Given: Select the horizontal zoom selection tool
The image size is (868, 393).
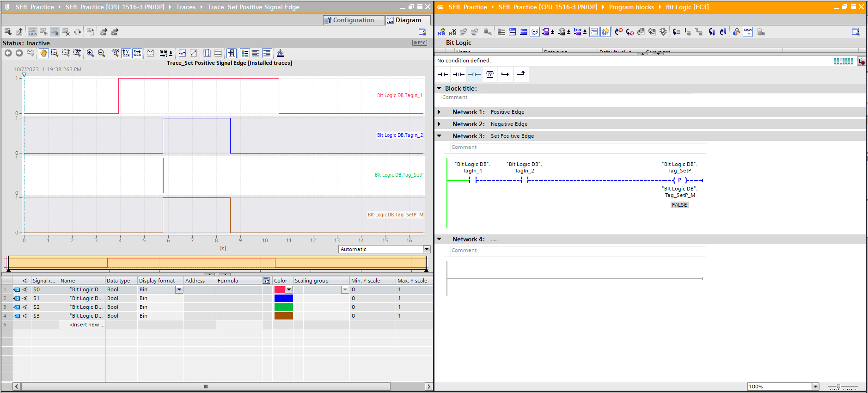Looking at the screenshot, I should point(77,53).
